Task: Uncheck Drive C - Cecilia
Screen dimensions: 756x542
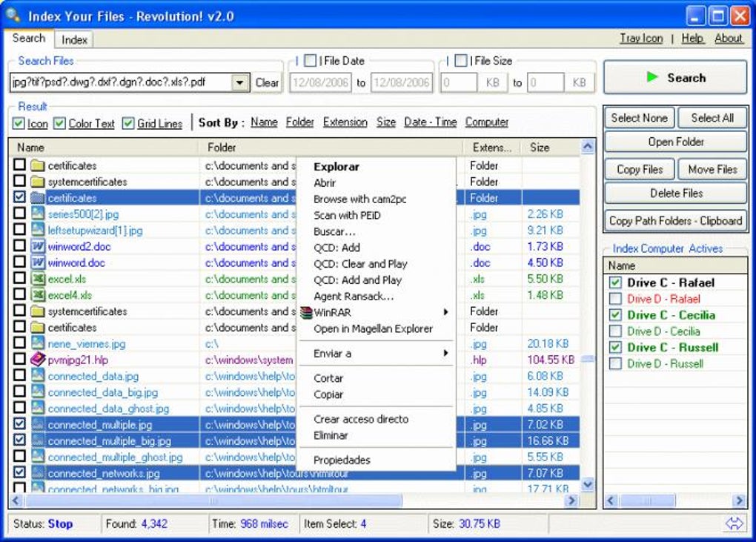Action: point(615,315)
